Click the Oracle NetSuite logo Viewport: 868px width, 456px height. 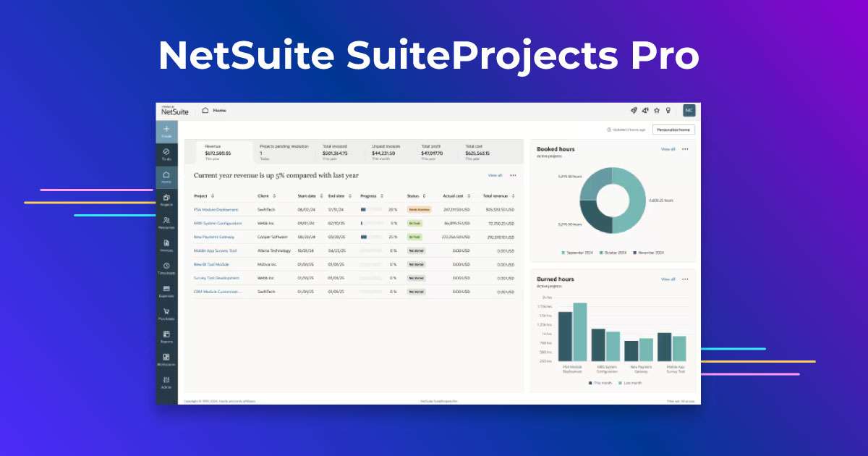(x=175, y=111)
